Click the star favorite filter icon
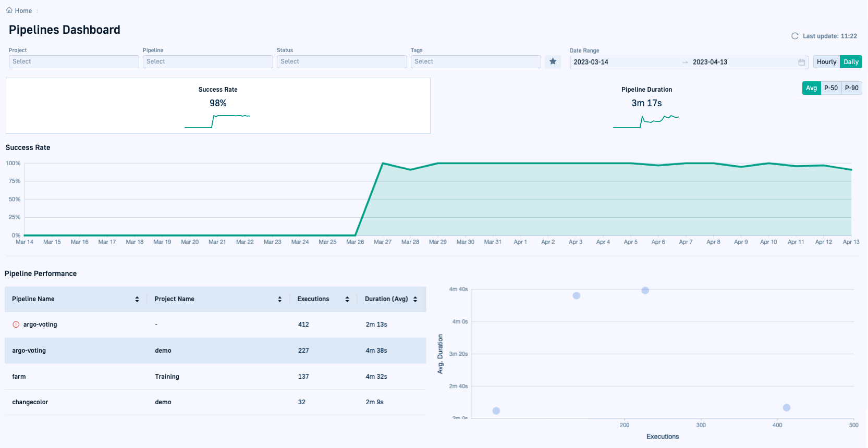Image resolution: width=868 pixels, height=448 pixels. 553,61
